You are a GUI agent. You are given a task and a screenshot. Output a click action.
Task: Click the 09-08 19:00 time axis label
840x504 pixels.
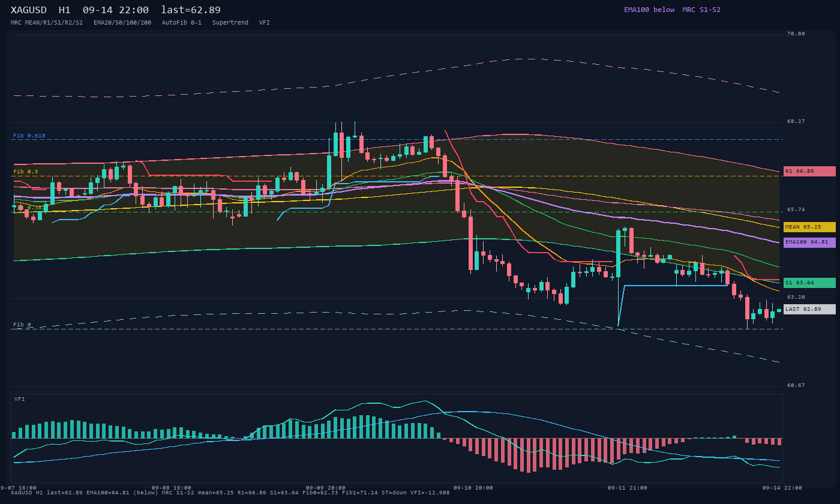tap(172, 488)
